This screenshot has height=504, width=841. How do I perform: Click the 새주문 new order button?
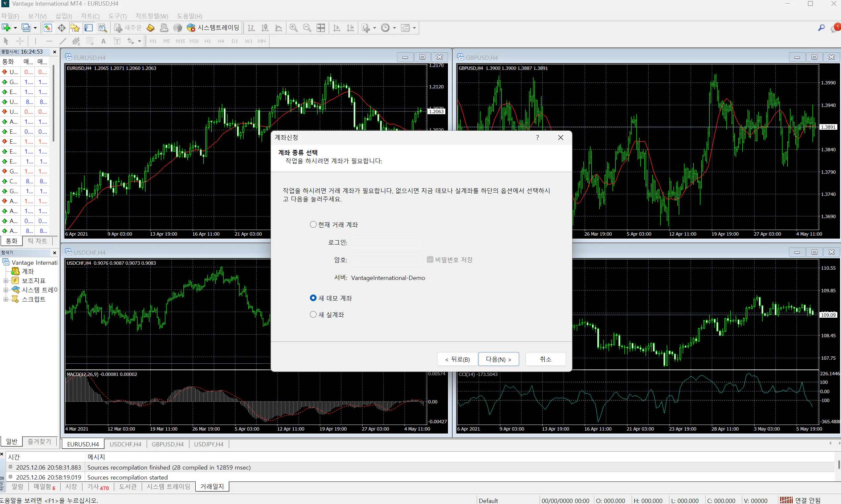click(127, 28)
